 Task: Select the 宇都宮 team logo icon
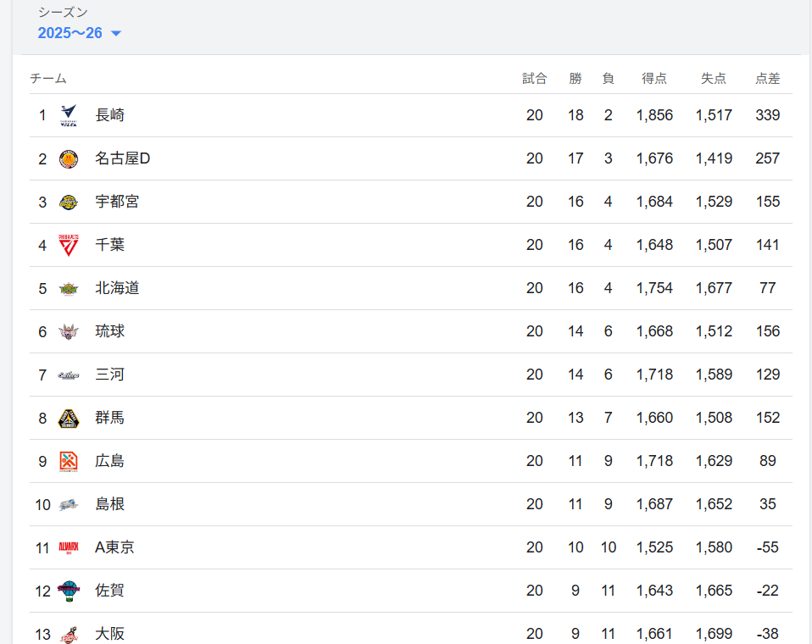(69, 202)
